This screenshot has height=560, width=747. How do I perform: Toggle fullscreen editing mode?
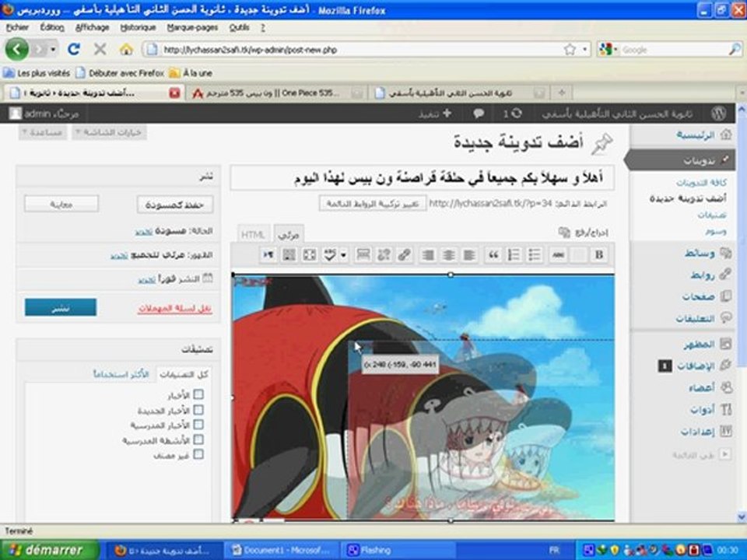point(309,255)
